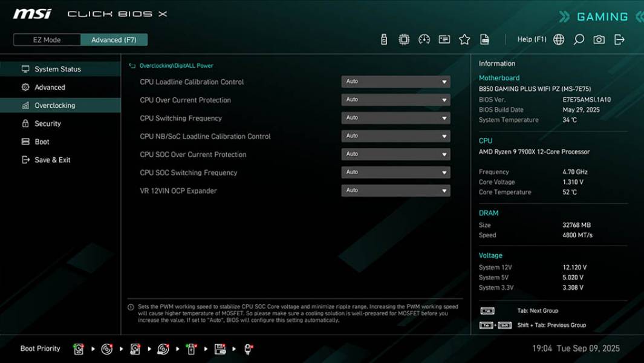Viewport: 644px width, 363px height.
Task: Take a screenshot with the camera icon
Action: (x=598, y=39)
